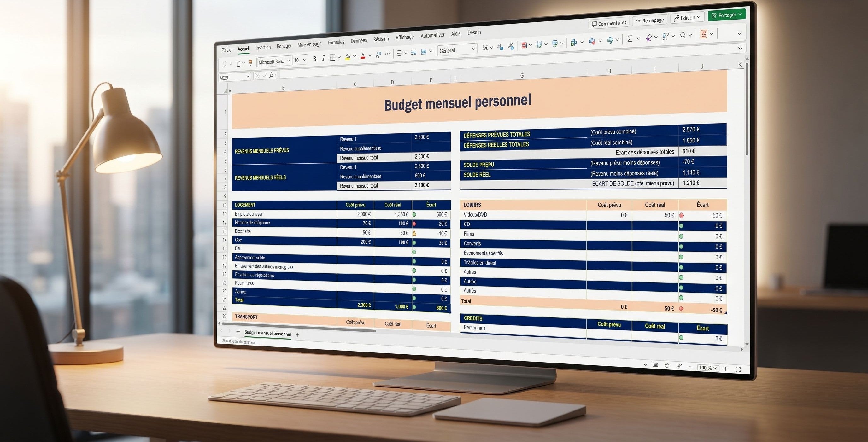Click the fullscreen icon in status bar
Image resolution: width=868 pixels, height=442 pixels.
click(x=738, y=369)
